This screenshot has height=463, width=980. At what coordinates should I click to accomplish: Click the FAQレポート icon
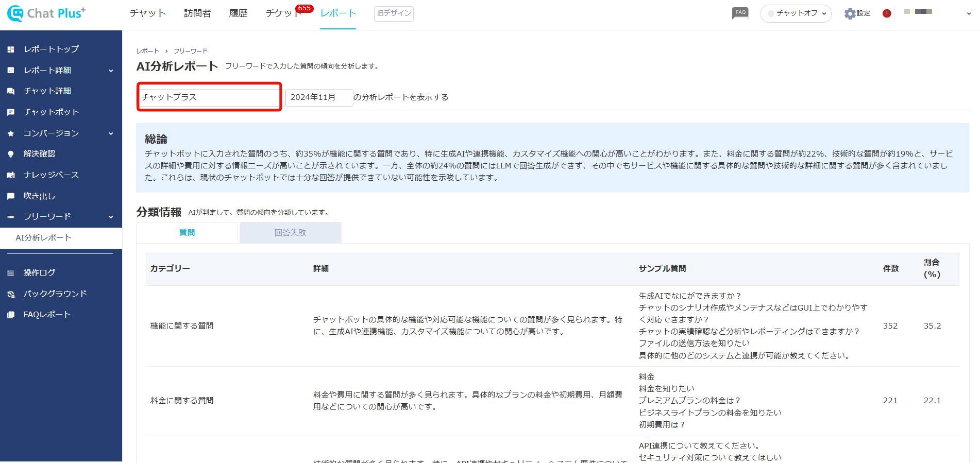coord(10,315)
